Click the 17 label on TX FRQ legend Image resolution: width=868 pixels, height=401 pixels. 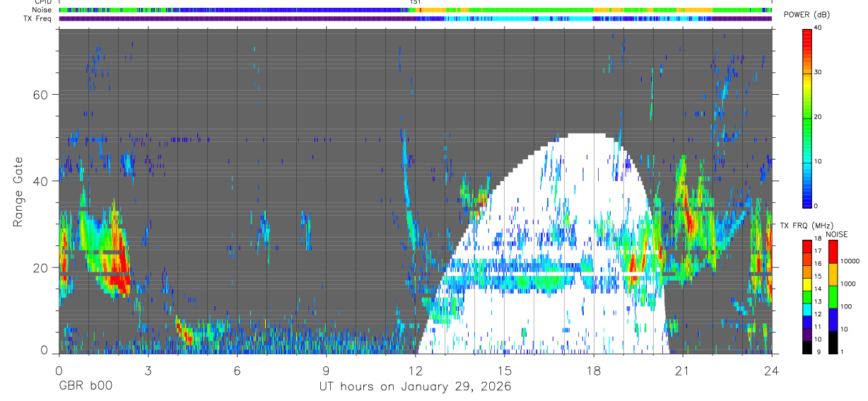point(819,251)
